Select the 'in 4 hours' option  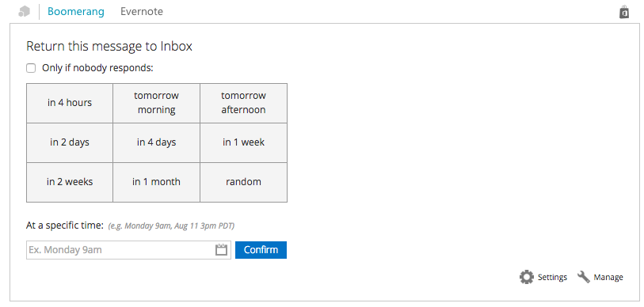[x=70, y=103]
